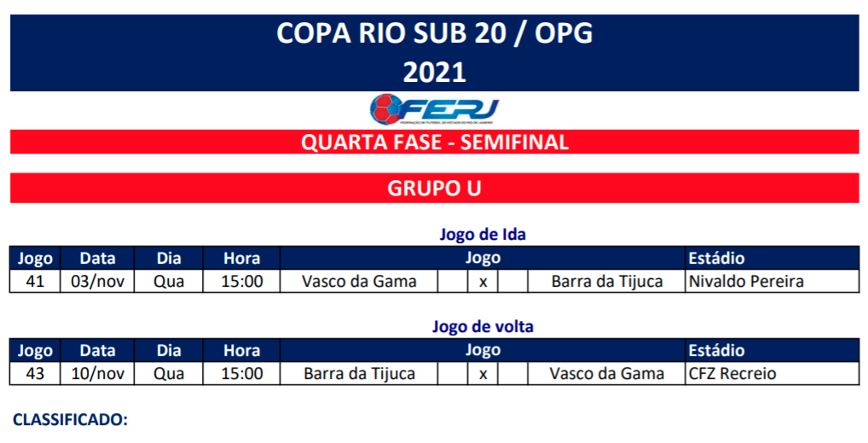
Task: Click the Estádio header in Jogo de Ida table
Action: click(716, 258)
